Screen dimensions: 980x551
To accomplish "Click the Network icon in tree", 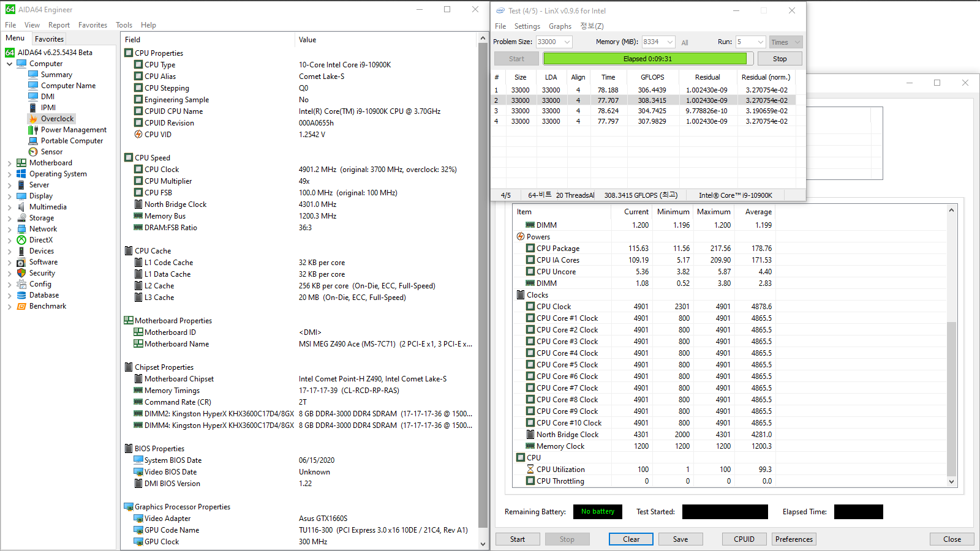I will (21, 229).
